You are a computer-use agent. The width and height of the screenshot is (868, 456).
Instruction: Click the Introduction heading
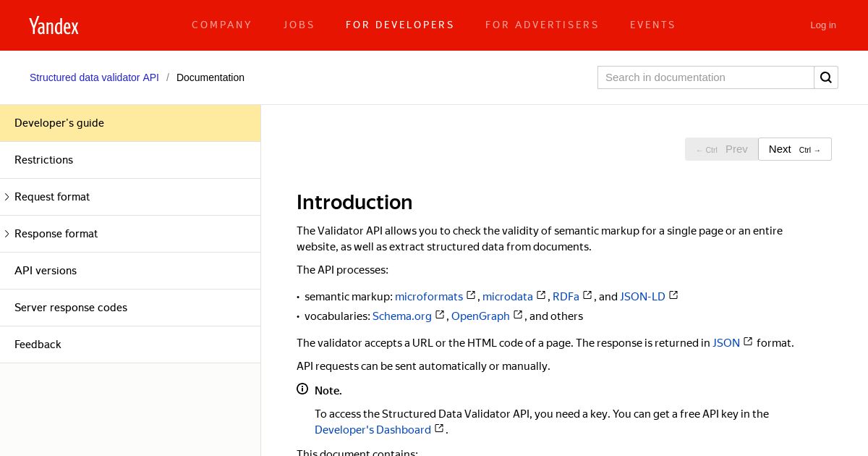point(354,202)
